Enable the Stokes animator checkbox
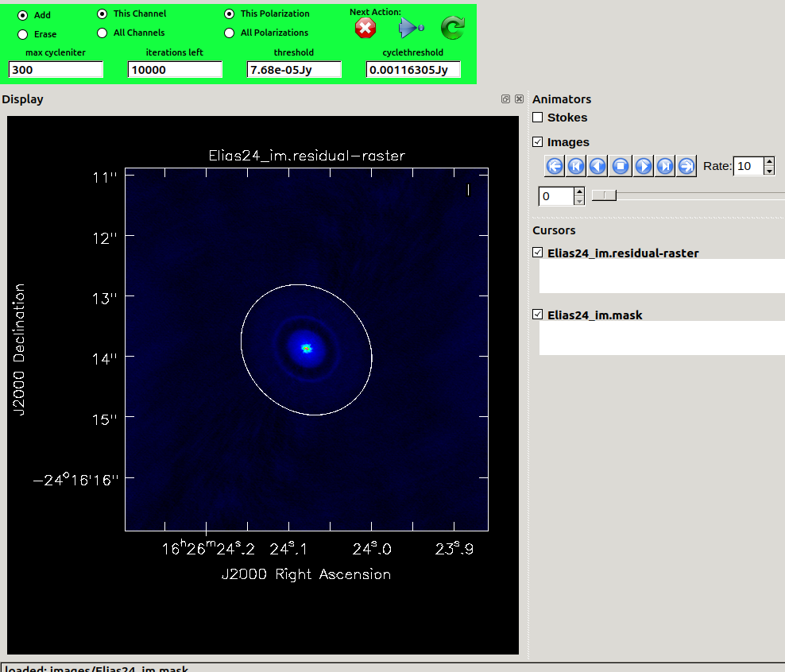Viewport: 785px width, 672px height. coord(538,118)
